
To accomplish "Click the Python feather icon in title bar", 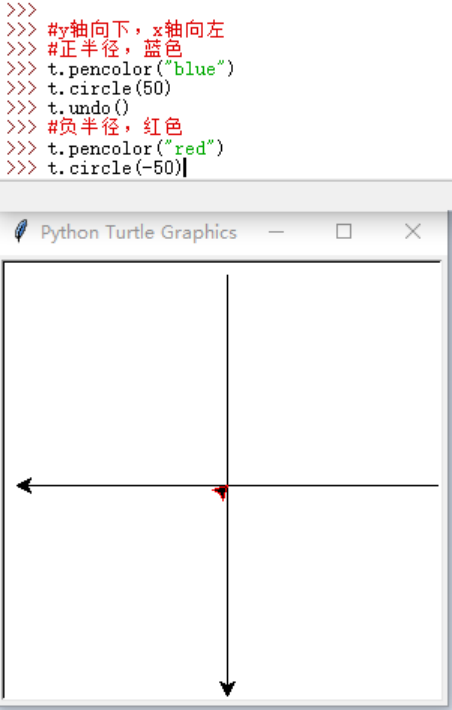I will (x=21, y=231).
